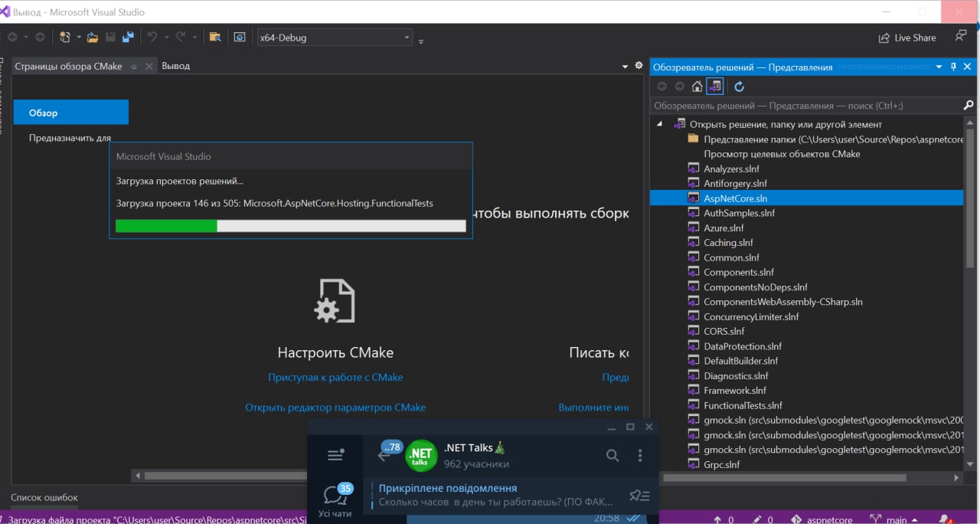Click Solution Explorer Home icon
980x524 pixels.
coord(697,87)
